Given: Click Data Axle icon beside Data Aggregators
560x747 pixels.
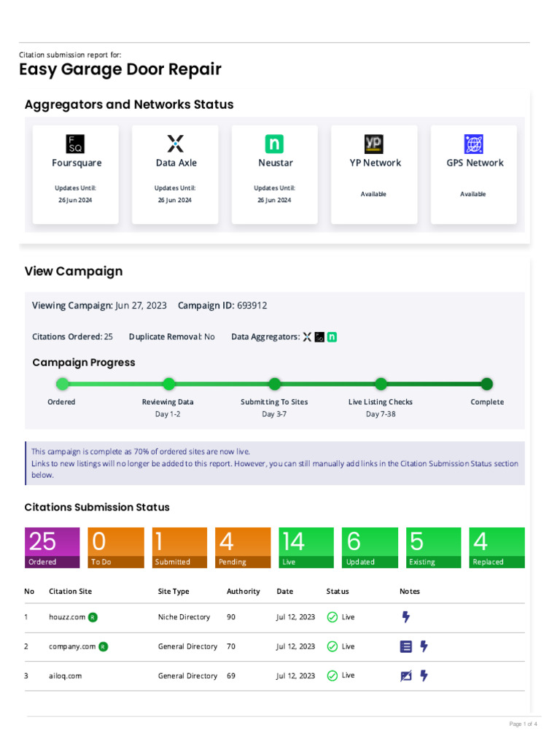Looking at the screenshot, I should click(307, 337).
